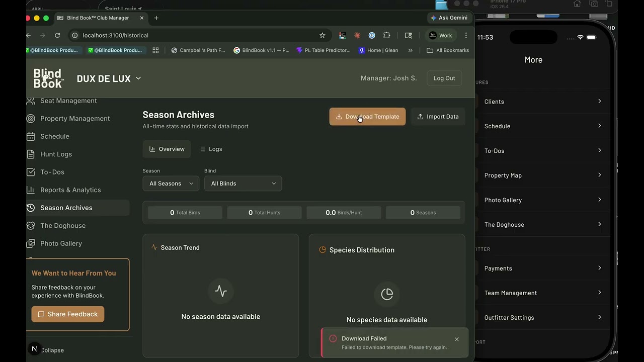Open the All Blinds dropdown
The width and height of the screenshot is (644, 362).
pyautogui.click(x=243, y=184)
